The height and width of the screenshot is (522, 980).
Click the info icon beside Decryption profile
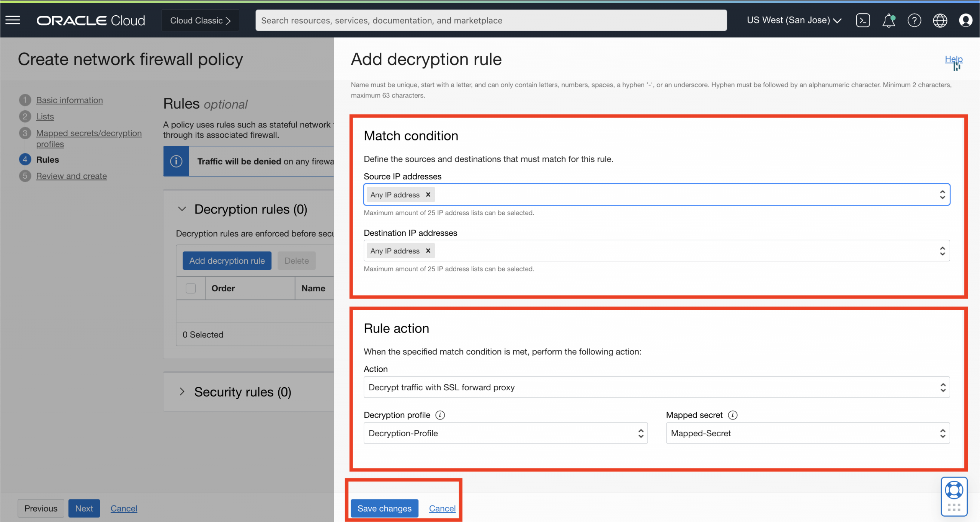click(x=440, y=415)
